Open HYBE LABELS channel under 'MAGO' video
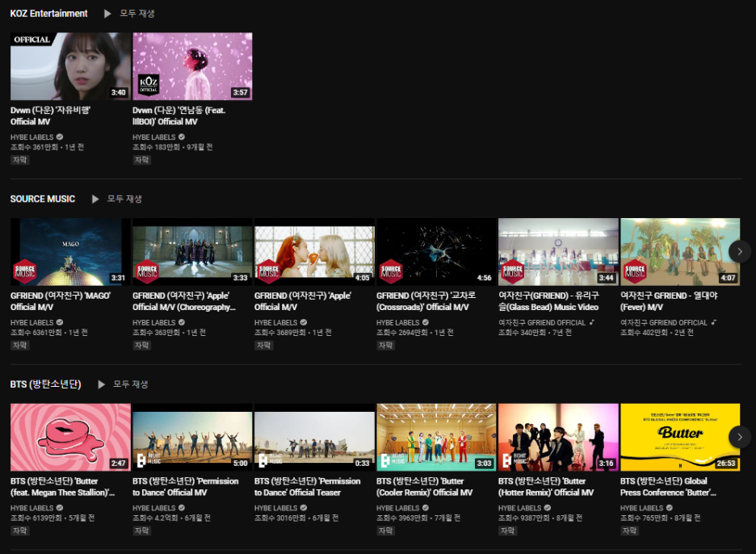The width and height of the screenshot is (756, 554). pos(31,322)
